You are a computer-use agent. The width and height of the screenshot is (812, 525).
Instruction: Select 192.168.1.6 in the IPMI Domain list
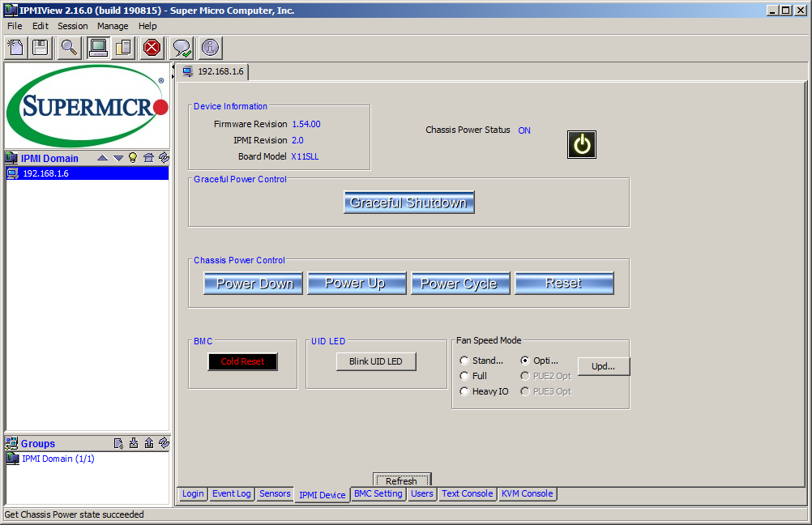coord(45,173)
